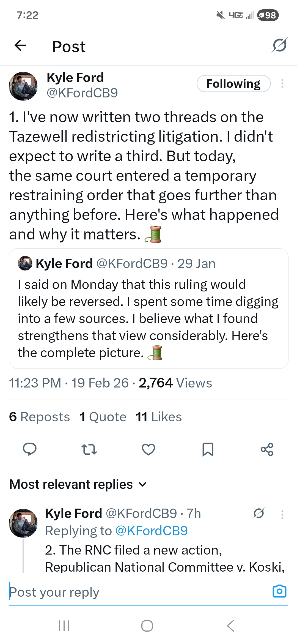Bookmark this post

[208, 449]
